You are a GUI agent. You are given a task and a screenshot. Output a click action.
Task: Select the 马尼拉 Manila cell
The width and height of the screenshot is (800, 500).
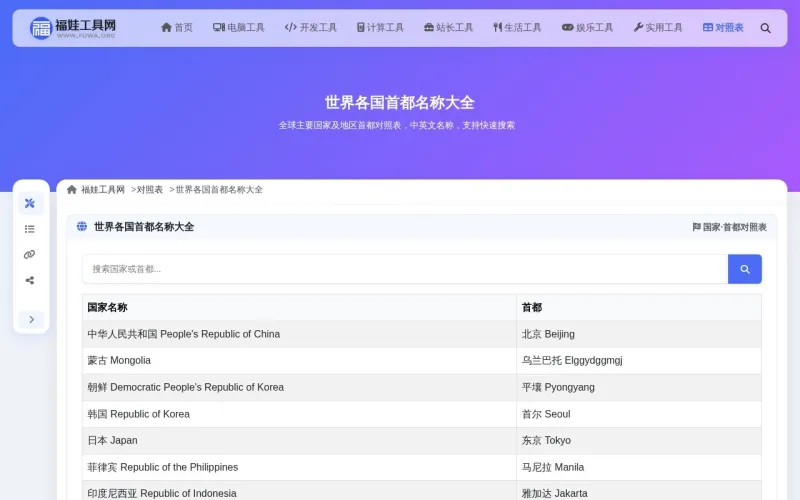[639, 467]
